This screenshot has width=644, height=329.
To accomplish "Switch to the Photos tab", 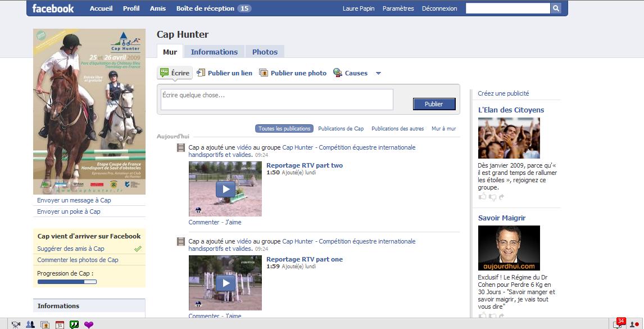I will pos(265,52).
